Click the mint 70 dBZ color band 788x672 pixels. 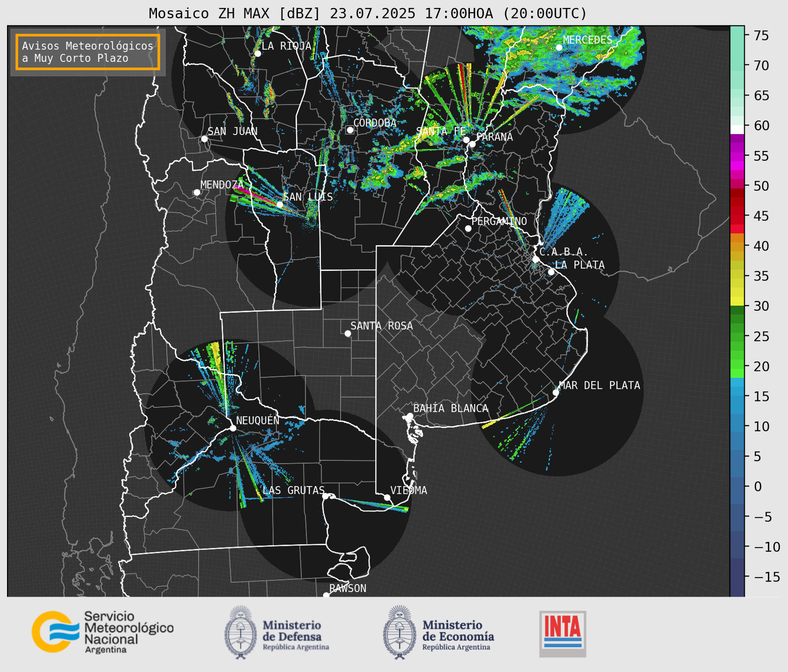click(737, 65)
